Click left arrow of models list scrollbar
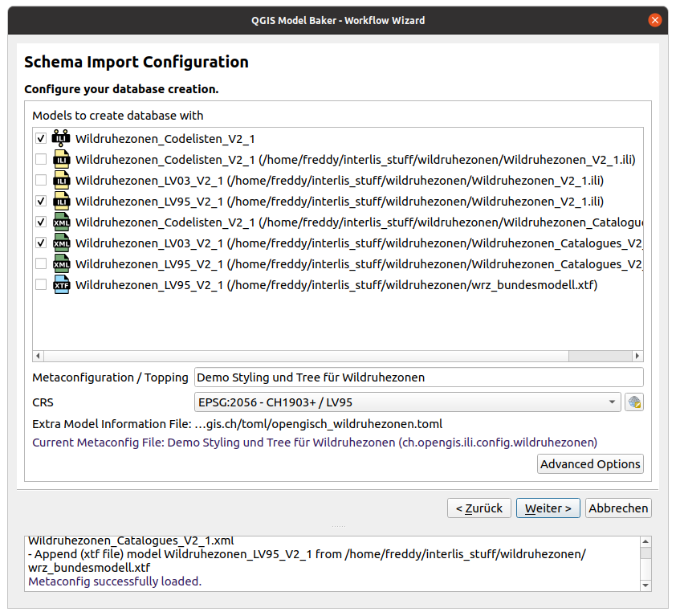The image size is (676, 616). [38, 356]
